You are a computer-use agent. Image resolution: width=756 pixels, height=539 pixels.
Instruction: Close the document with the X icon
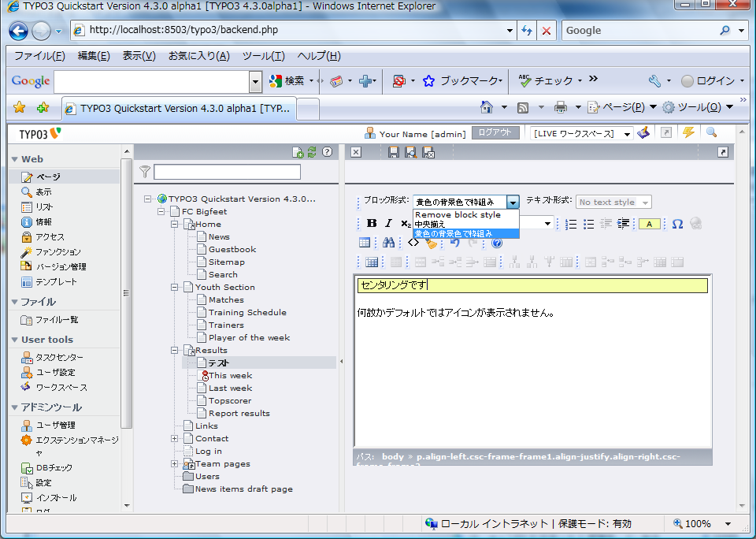point(356,153)
